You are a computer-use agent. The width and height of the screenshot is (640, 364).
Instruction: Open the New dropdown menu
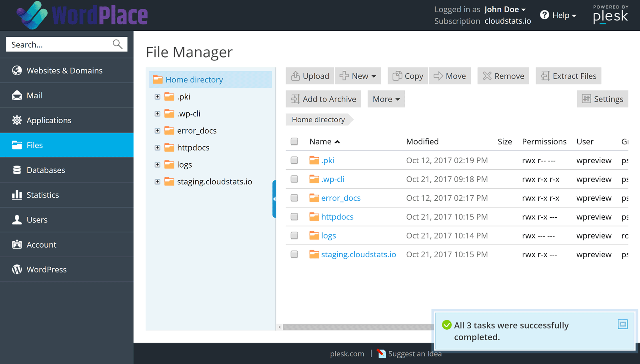tap(358, 76)
